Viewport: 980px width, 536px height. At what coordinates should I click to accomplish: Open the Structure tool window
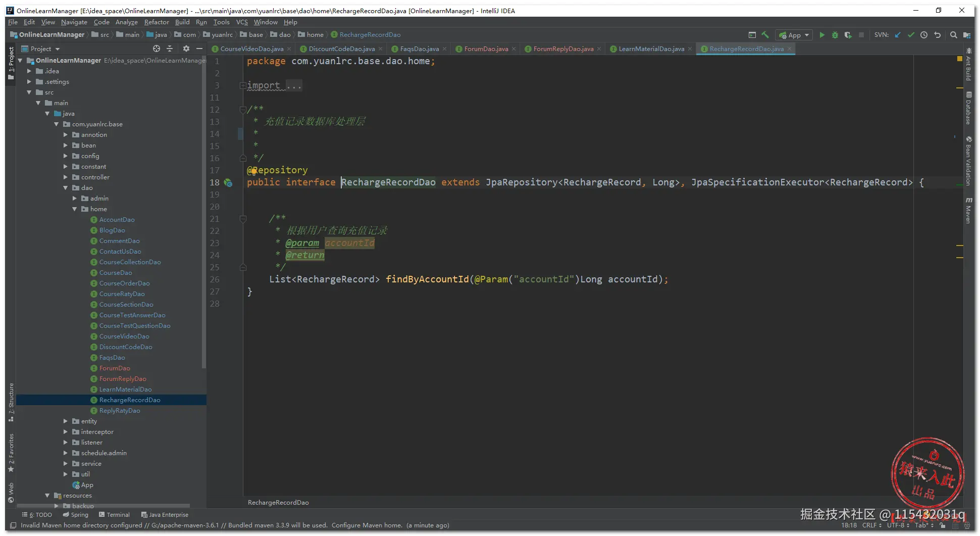[x=11, y=402]
